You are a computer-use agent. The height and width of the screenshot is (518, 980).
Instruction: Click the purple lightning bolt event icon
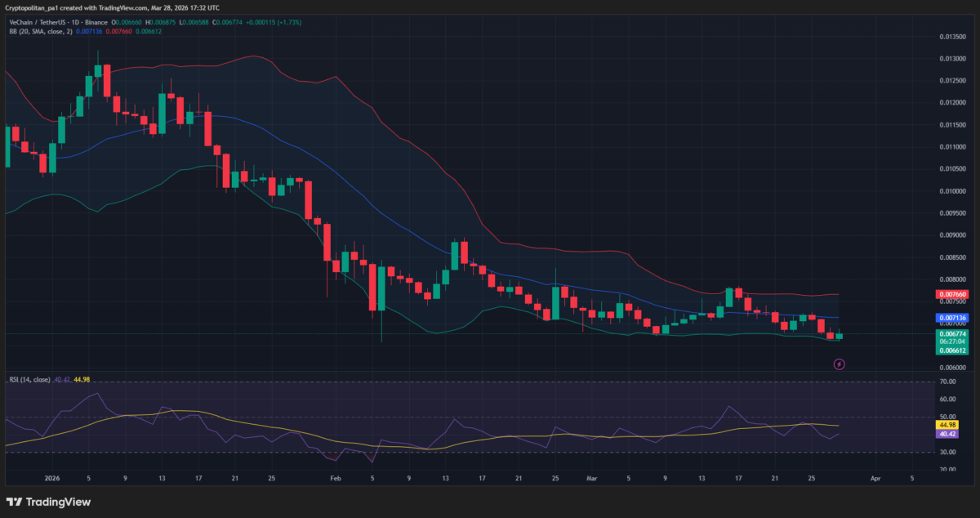(x=838, y=364)
